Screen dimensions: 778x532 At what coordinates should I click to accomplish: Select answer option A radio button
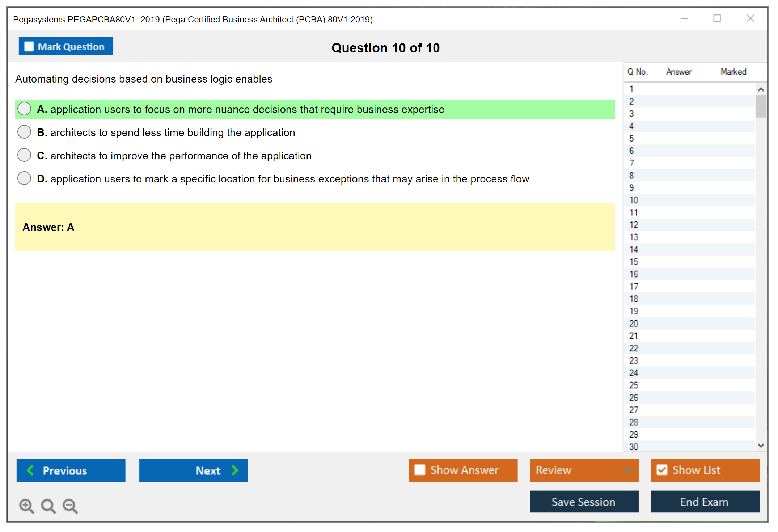point(24,109)
